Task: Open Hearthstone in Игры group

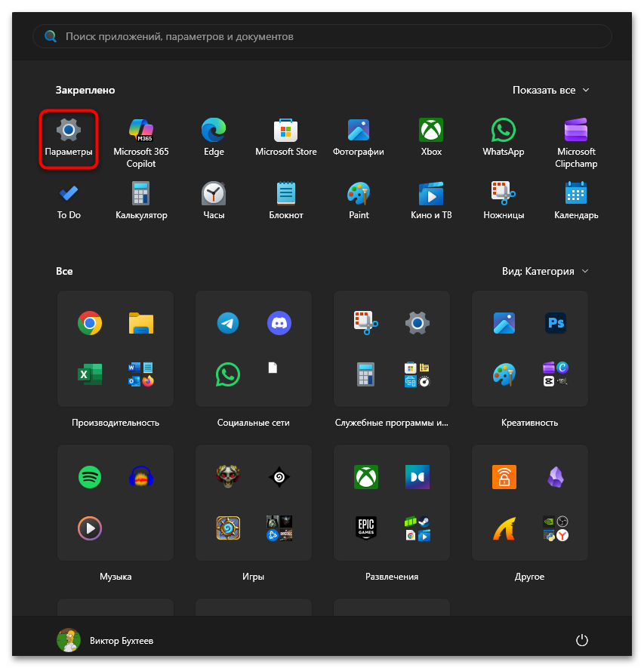Action: [228, 528]
